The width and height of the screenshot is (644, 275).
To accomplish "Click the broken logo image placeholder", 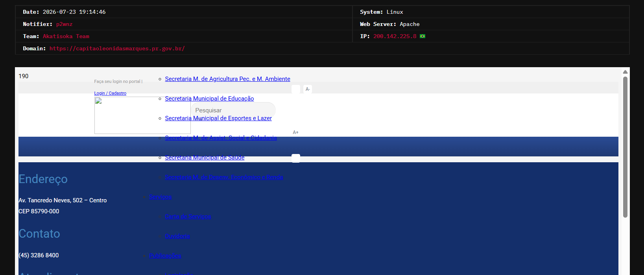I will coord(142,115).
